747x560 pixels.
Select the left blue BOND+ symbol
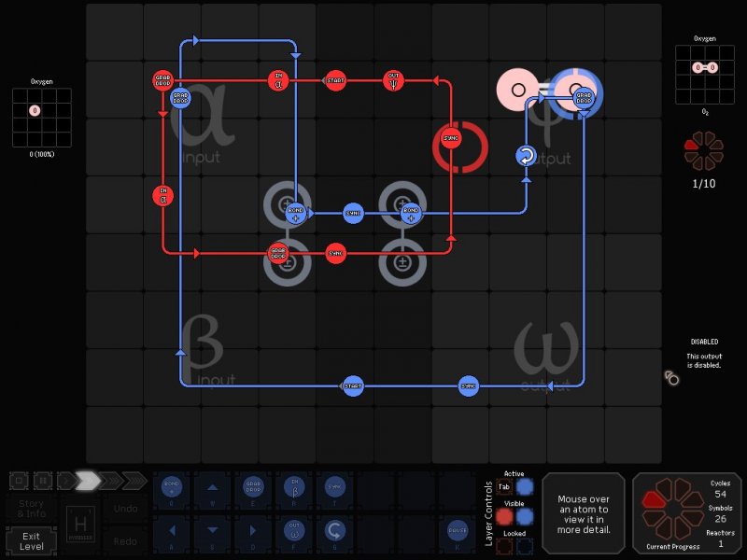[295, 213]
